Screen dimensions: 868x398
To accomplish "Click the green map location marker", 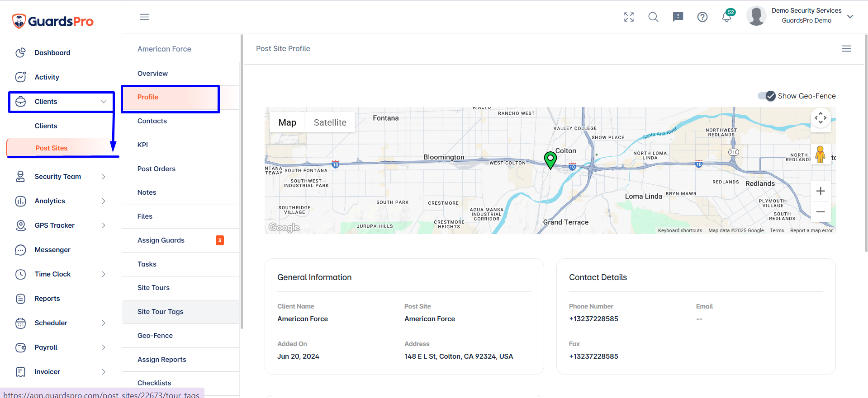I will (550, 160).
